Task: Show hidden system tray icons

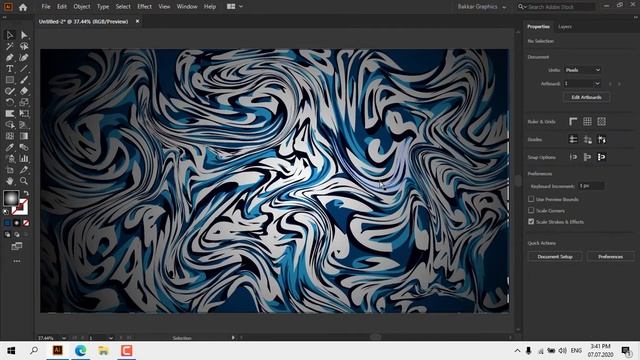Action: [517, 351]
